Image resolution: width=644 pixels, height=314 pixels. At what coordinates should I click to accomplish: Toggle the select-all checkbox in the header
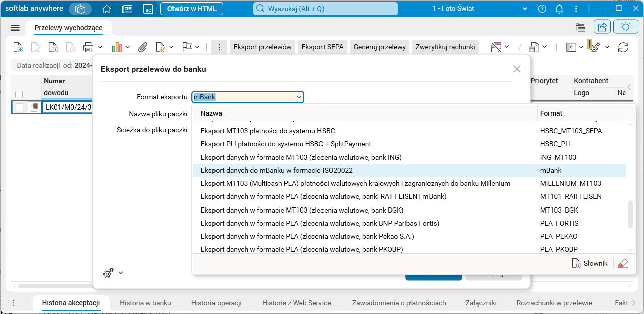[x=19, y=94]
